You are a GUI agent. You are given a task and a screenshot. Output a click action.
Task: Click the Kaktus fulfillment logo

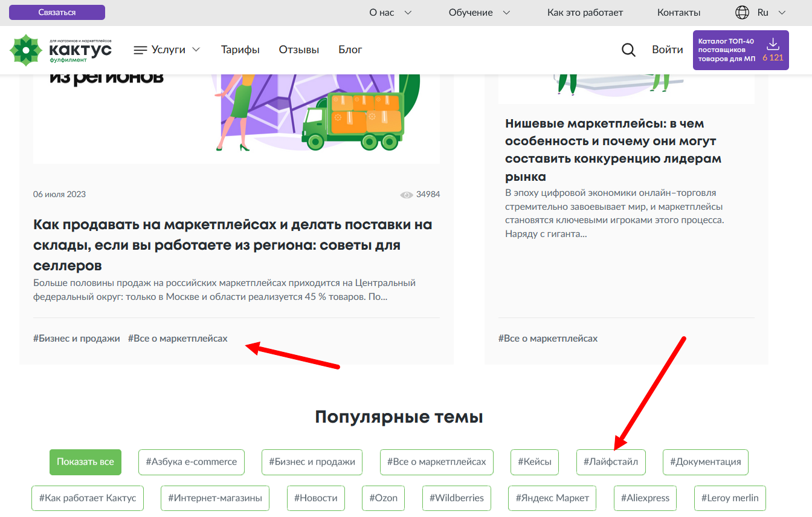(60, 50)
